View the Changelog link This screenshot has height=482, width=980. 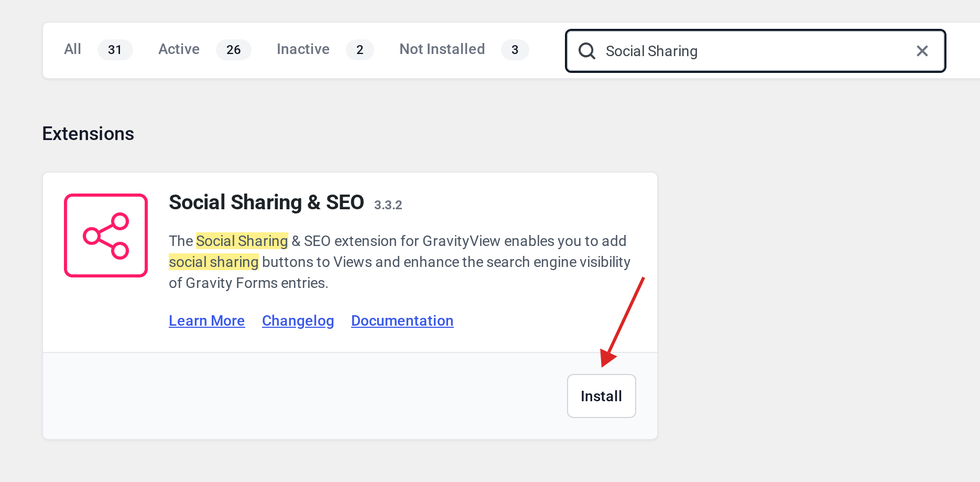pos(298,320)
